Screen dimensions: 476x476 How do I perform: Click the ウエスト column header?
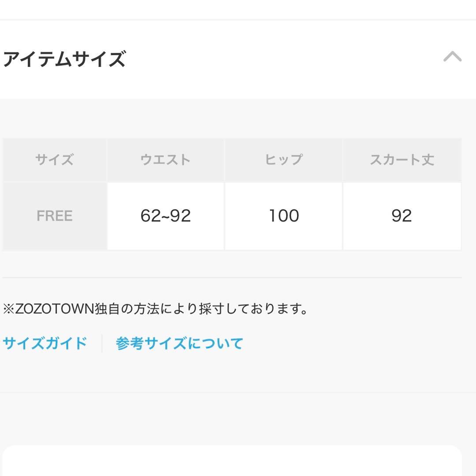[166, 160]
